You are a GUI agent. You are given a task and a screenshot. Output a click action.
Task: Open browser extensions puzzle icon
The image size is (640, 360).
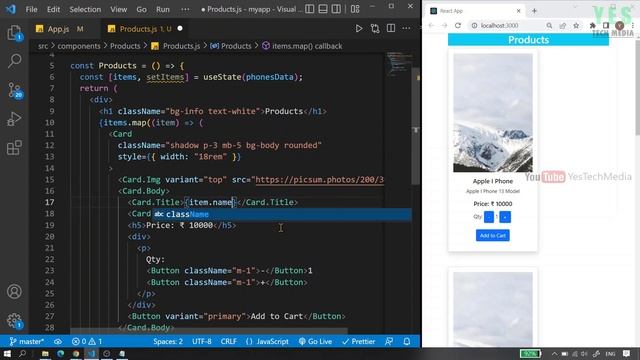[x=592, y=25]
